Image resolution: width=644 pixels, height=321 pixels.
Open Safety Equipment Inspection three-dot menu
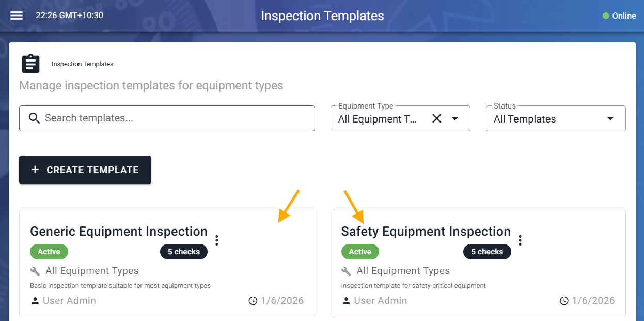[520, 240]
